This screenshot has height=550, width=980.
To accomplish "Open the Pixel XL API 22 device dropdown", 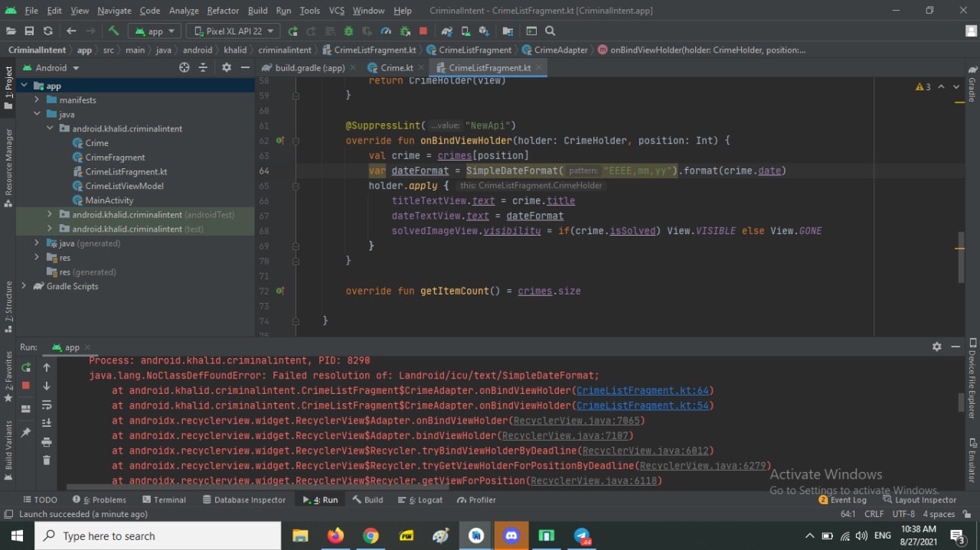I will [x=234, y=31].
